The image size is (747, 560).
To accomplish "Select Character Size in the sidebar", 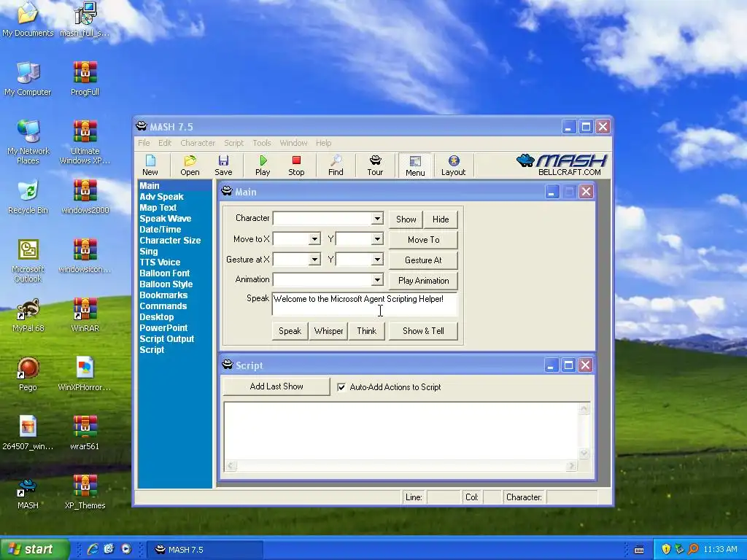I will pyautogui.click(x=170, y=241).
